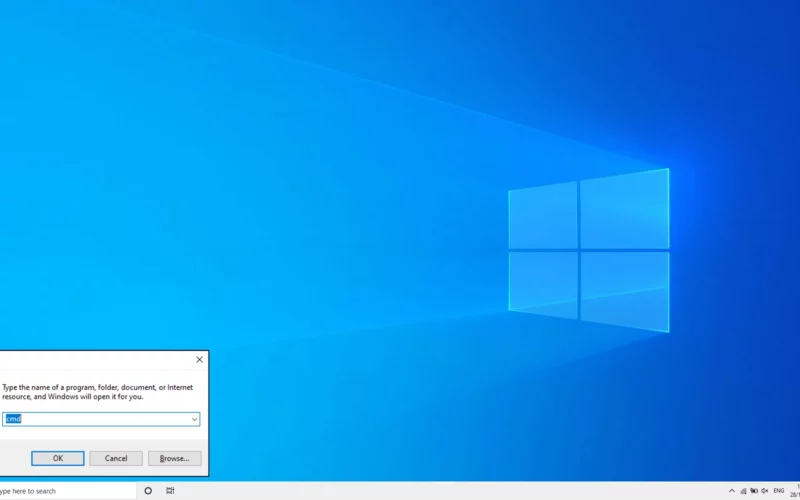Open Task View on the taskbar
800x500 pixels.
pos(170,491)
